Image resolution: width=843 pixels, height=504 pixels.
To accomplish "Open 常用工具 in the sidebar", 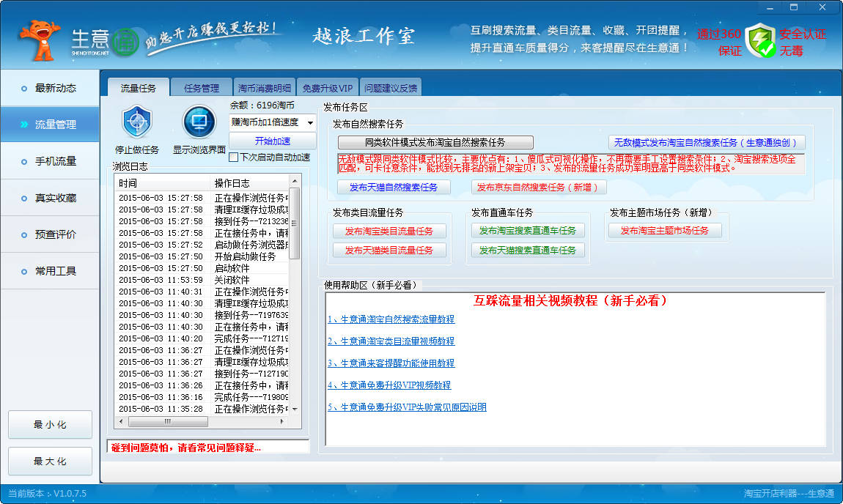I will click(50, 271).
